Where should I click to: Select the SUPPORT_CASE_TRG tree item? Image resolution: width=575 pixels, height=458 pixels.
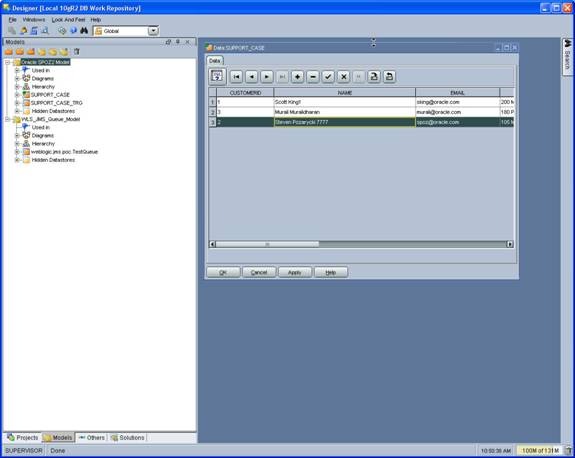click(56, 103)
